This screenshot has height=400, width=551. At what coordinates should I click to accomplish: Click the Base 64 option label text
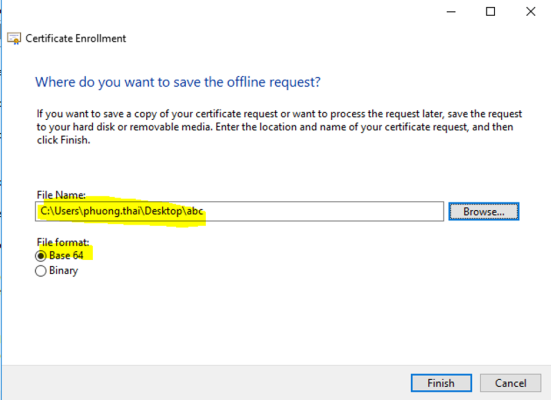point(66,255)
